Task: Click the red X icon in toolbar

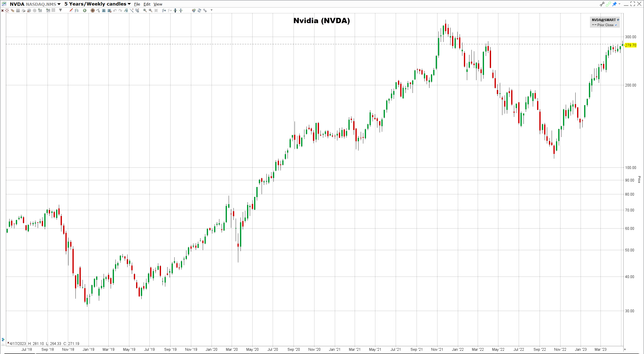Action: tap(2, 10)
